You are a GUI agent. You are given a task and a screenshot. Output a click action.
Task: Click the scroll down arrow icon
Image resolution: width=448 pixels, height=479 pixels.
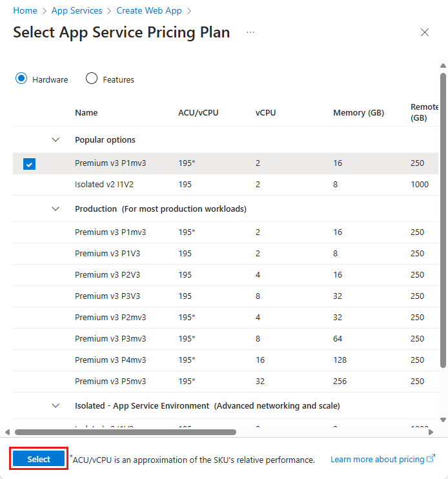443,420
